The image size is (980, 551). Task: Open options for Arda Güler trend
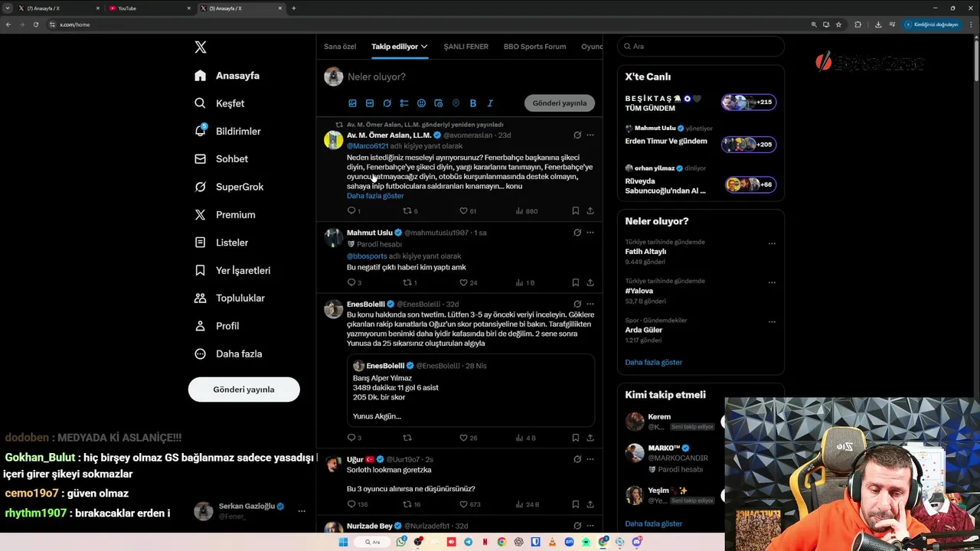(772, 321)
